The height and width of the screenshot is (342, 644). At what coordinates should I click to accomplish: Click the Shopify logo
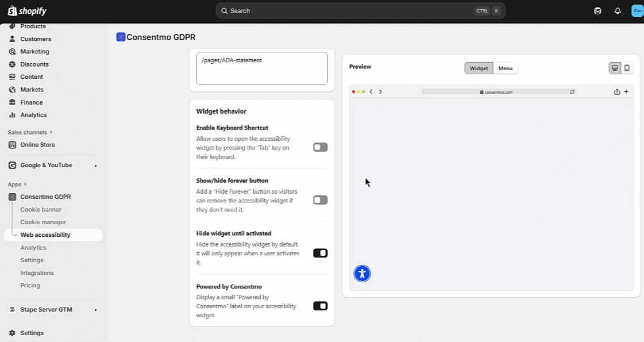27,11
